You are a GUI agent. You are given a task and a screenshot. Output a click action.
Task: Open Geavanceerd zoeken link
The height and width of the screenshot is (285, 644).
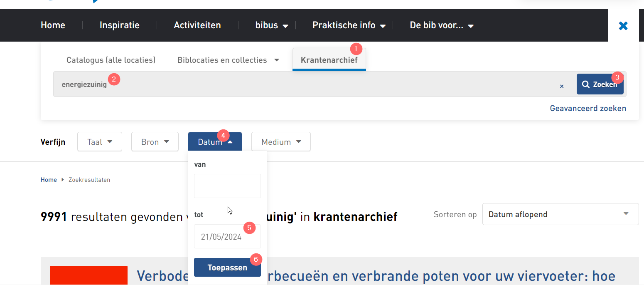click(587, 109)
